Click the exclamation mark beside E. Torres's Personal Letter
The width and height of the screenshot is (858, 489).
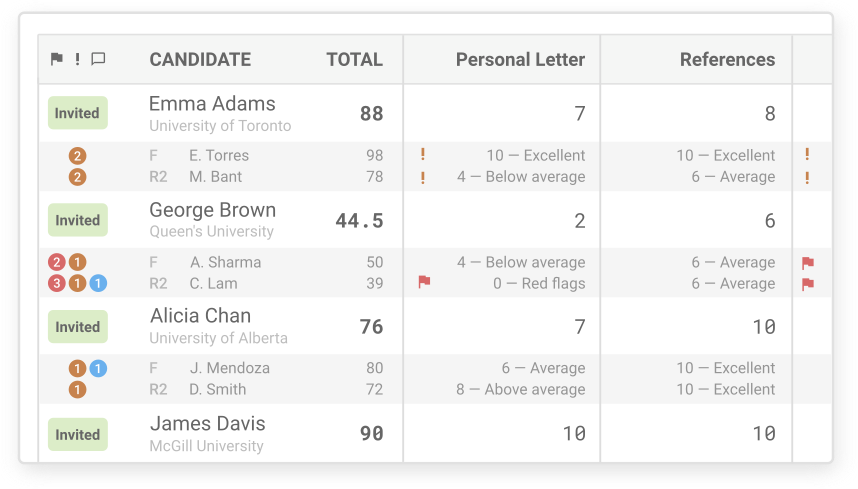tap(422, 154)
